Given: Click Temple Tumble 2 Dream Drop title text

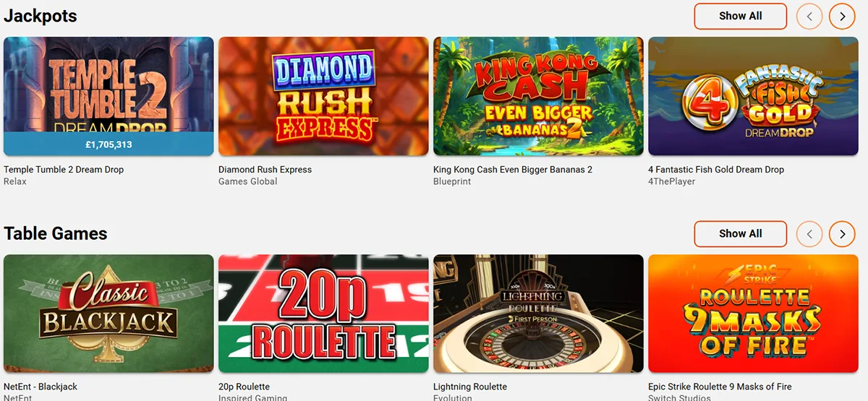Looking at the screenshot, I should (x=64, y=170).
